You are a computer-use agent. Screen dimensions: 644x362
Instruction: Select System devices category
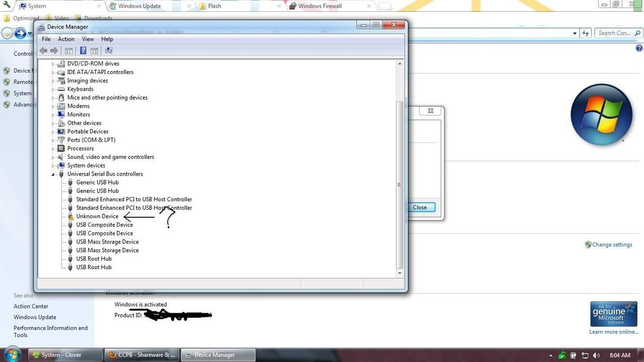[x=86, y=165]
